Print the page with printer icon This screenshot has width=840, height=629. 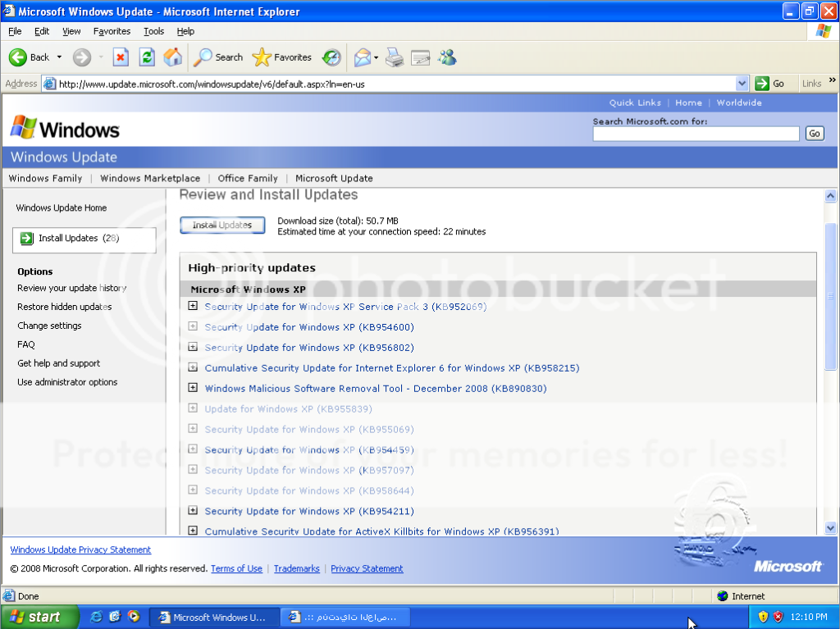(x=395, y=57)
